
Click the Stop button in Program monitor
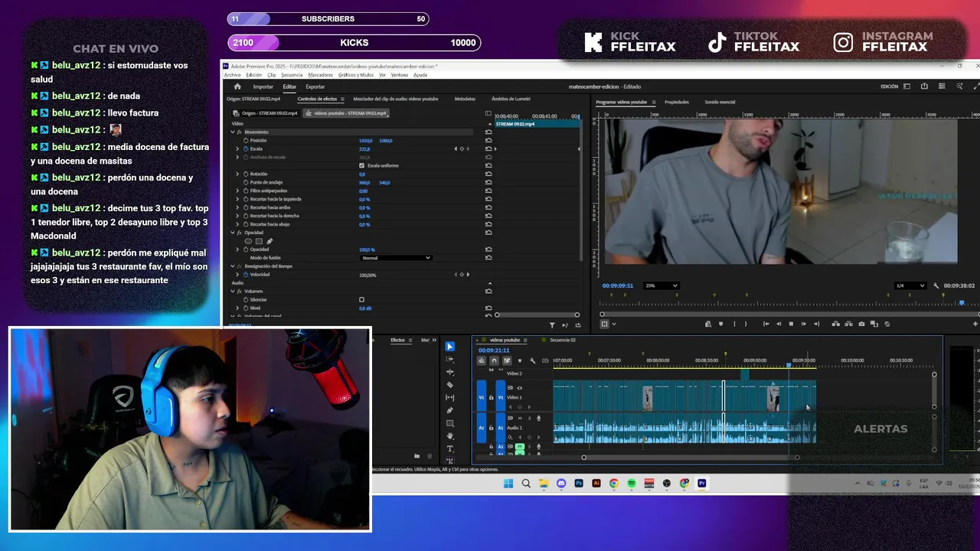tap(791, 324)
